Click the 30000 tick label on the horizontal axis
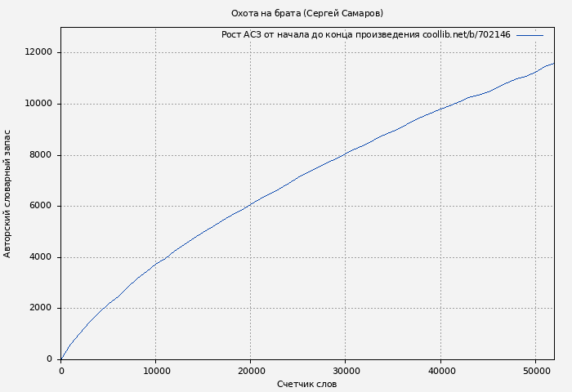Image resolution: width=572 pixels, height=392 pixels. tap(346, 371)
